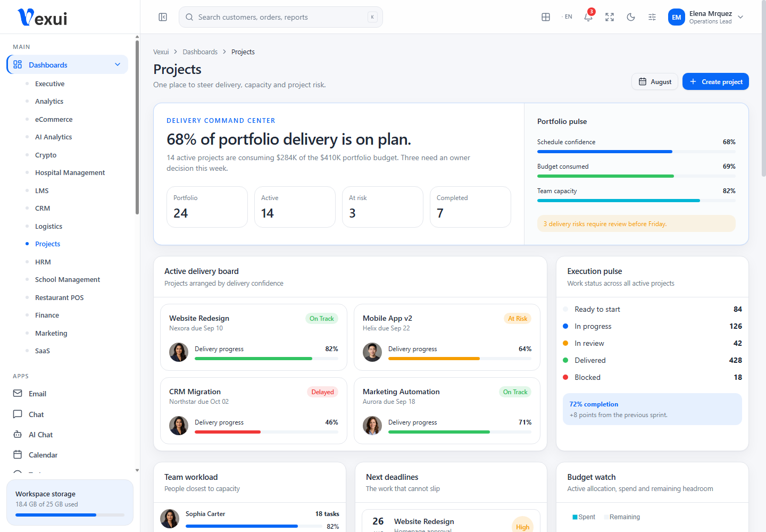This screenshot has height=532, width=766.
Task: Click the plus icon on Create project
Action: pos(693,81)
